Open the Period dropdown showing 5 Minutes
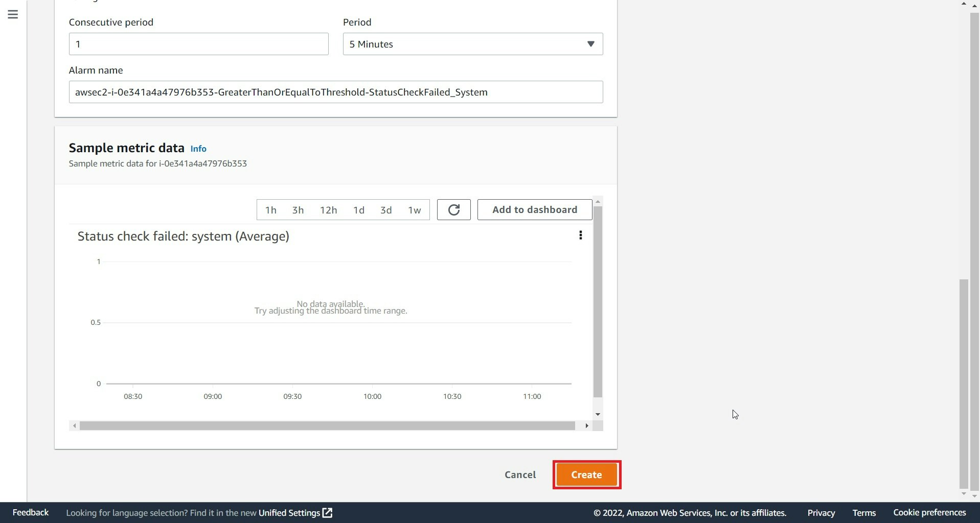 click(x=472, y=44)
